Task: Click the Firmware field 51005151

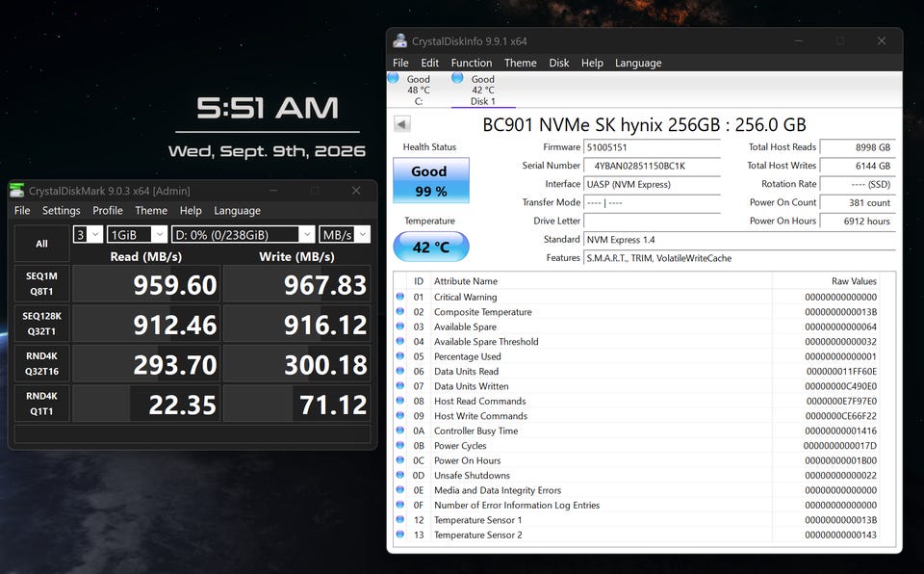Action: tap(652, 147)
